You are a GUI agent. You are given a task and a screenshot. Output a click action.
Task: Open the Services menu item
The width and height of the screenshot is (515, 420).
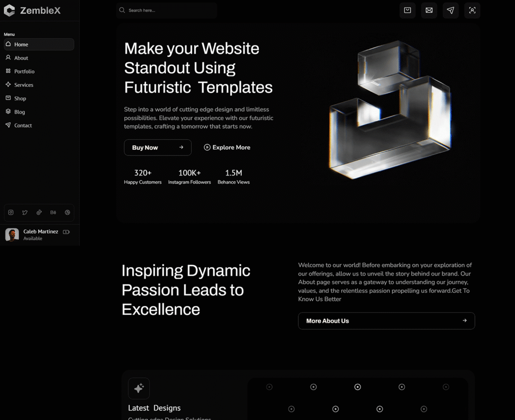tap(23, 85)
